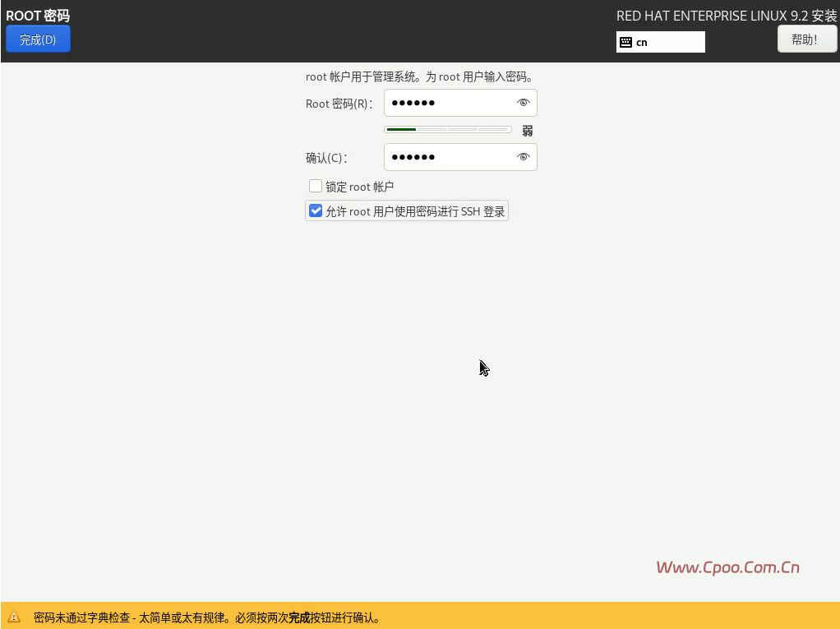Click RED HAT ENTERPRISE LINUX 9.2 安装 text

(x=727, y=16)
